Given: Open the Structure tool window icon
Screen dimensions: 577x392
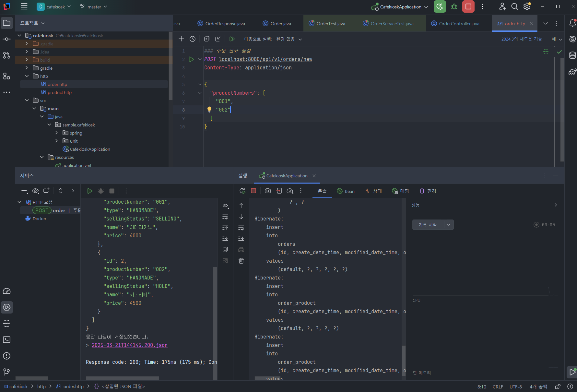Looking at the screenshot, I should click(x=6, y=76).
